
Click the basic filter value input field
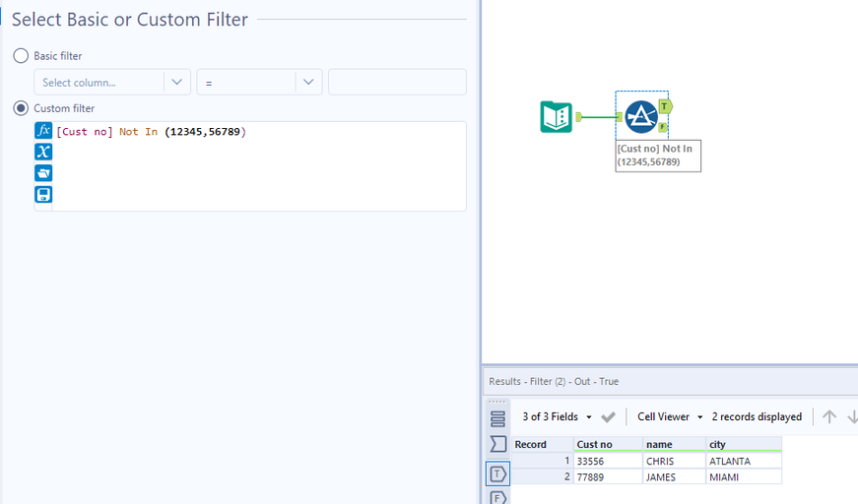[397, 82]
